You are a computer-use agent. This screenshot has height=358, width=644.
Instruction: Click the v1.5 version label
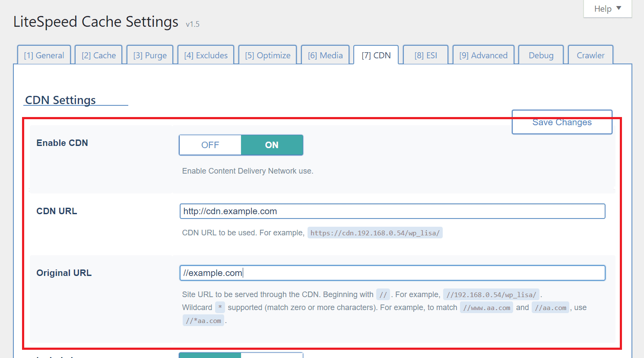[193, 24]
